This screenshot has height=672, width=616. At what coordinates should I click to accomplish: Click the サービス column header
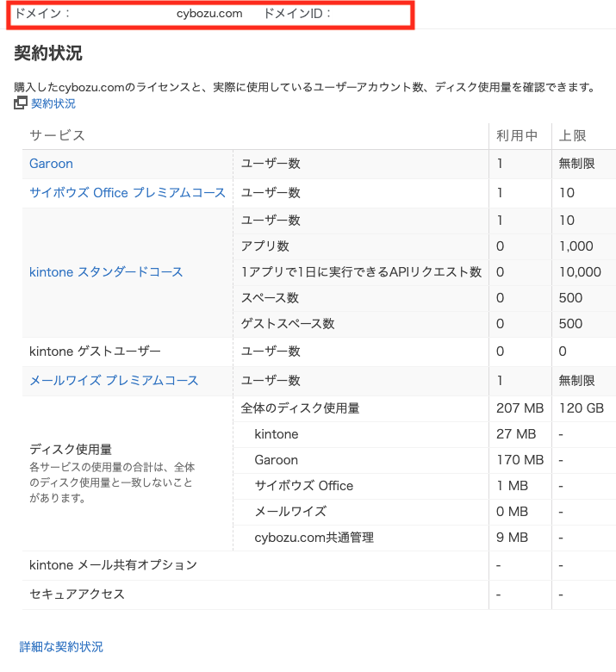click(57, 135)
